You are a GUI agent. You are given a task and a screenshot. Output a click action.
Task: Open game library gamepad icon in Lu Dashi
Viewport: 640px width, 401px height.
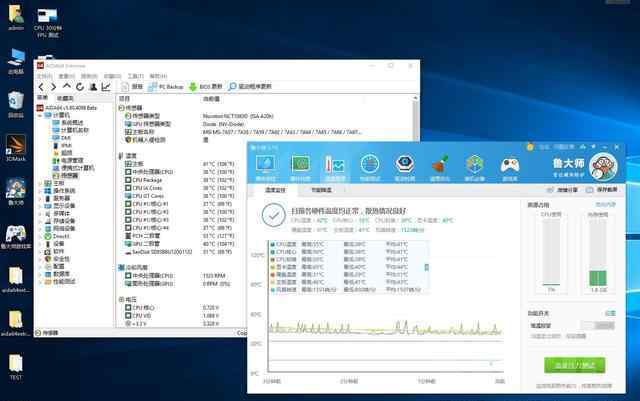(x=509, y=167)
